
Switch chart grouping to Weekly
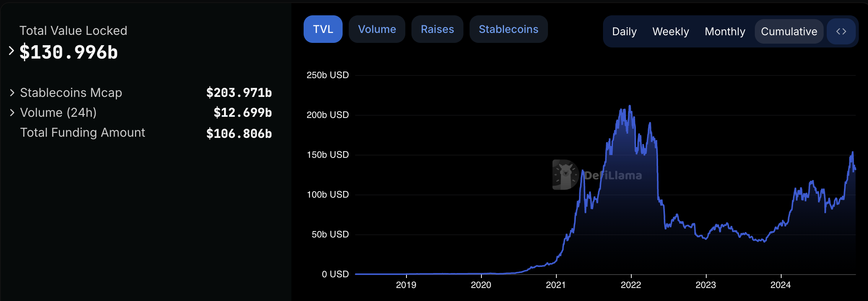click(670, 31)
